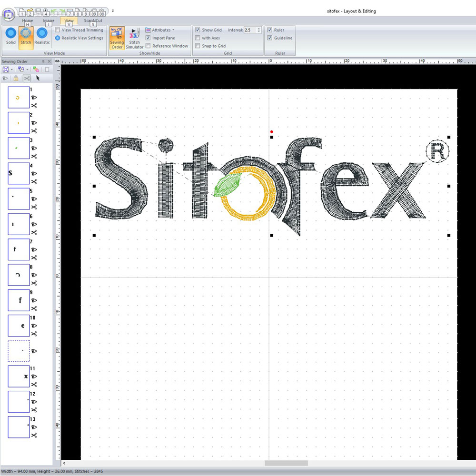Viewport: 476px width, 476px height.
Task: Open the application button menu
Action: [9, 14]
